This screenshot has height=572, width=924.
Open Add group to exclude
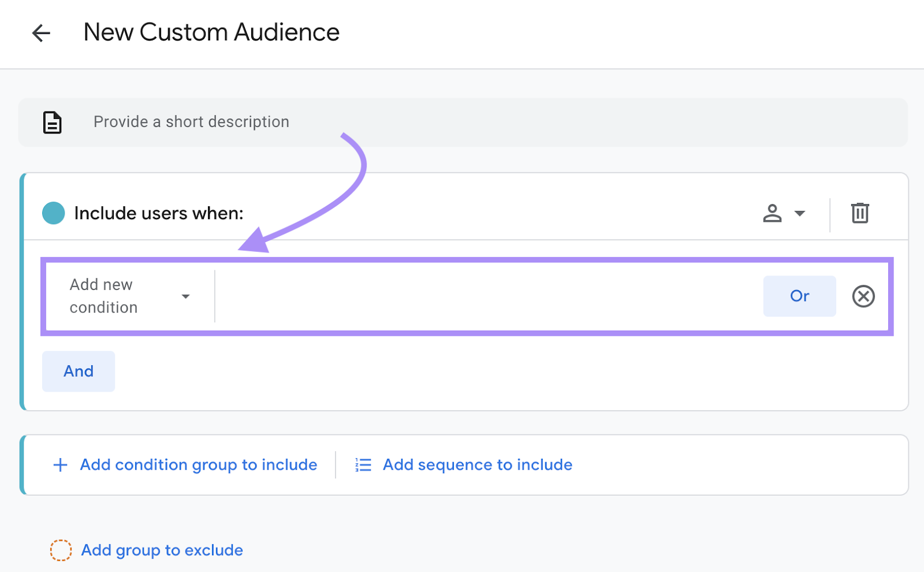(x=161, y=550)
